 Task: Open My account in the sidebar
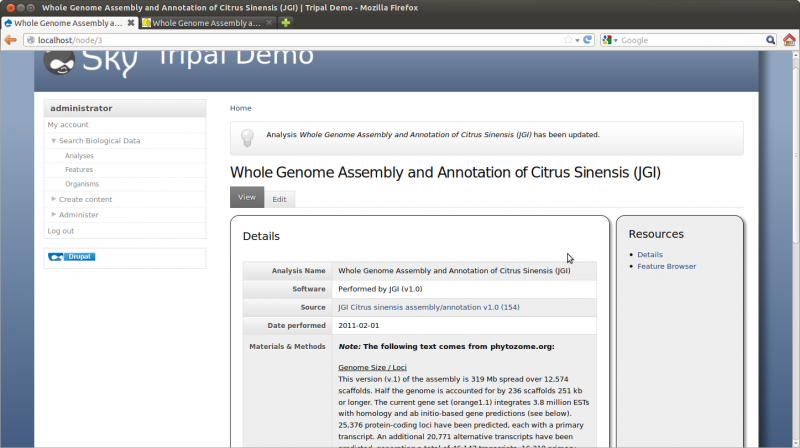point(68,125)
